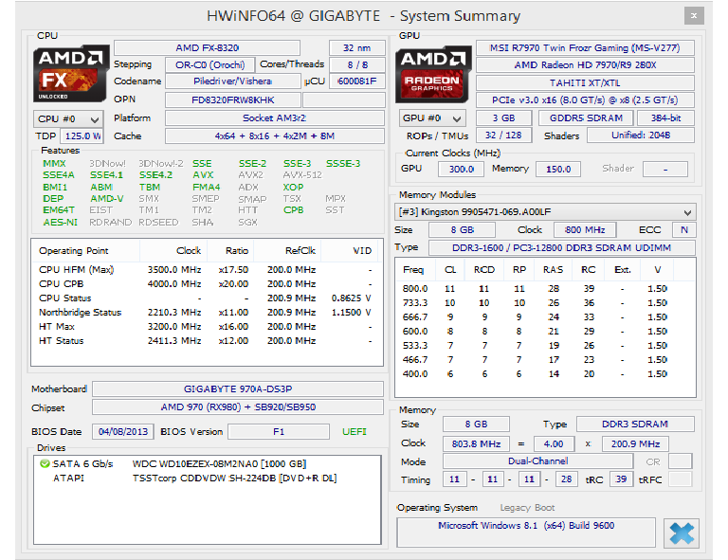Screen dimensions: 728x560
Task: Click the AMD 970 chipset field
Action: (x=238, y=406)
